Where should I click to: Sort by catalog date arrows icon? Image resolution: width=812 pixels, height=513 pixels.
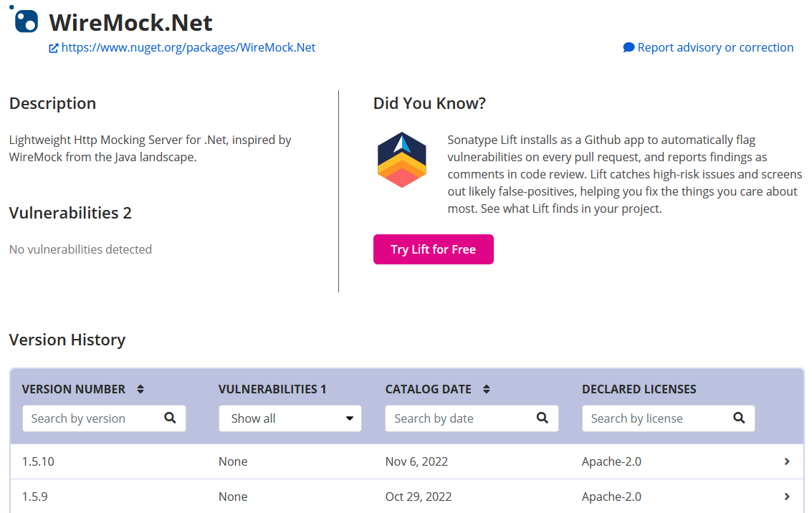[487, 389]
